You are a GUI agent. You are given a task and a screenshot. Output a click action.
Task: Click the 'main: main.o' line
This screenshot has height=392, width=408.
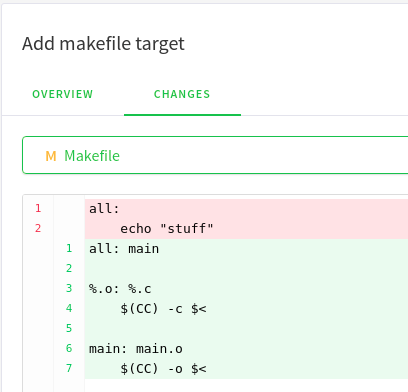tap(246, 349)
